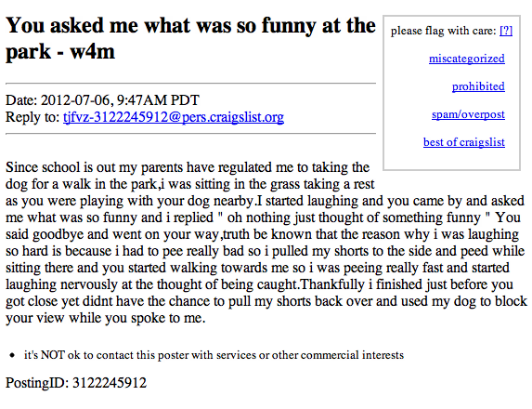Nominate post for best of craigslist
This screenshot has height=409, width=532.
[x=464, y=142]
